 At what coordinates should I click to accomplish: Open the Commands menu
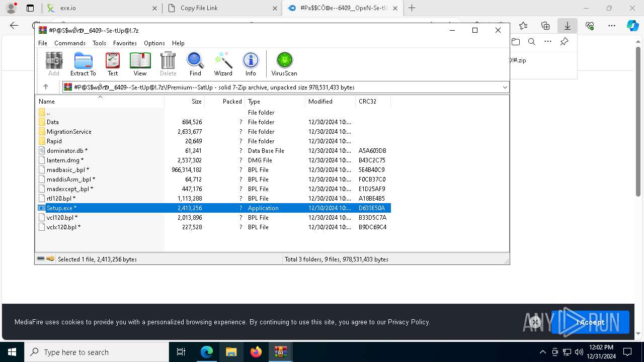[70, 43]
